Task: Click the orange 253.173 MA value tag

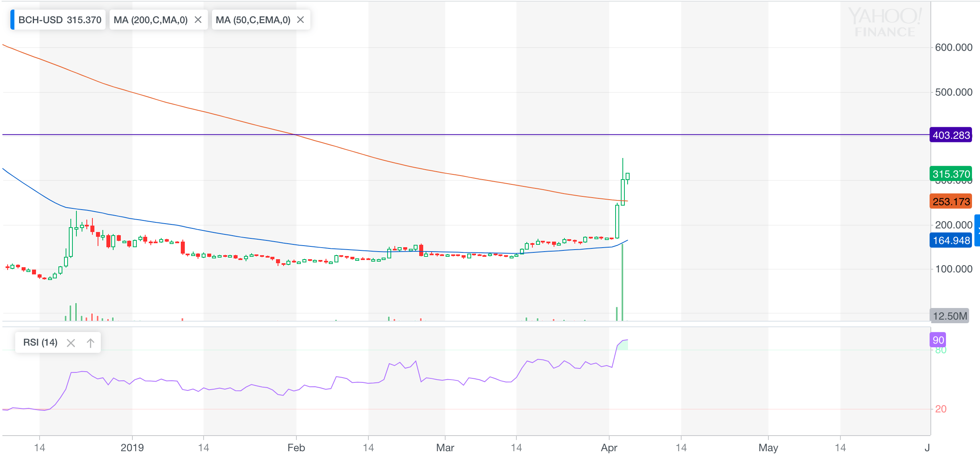Action: point(951,202)
